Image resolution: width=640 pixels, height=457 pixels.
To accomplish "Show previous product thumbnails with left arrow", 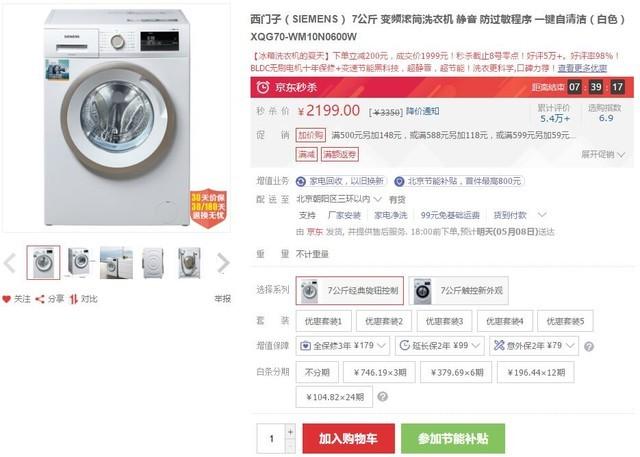I will point(10,263).
